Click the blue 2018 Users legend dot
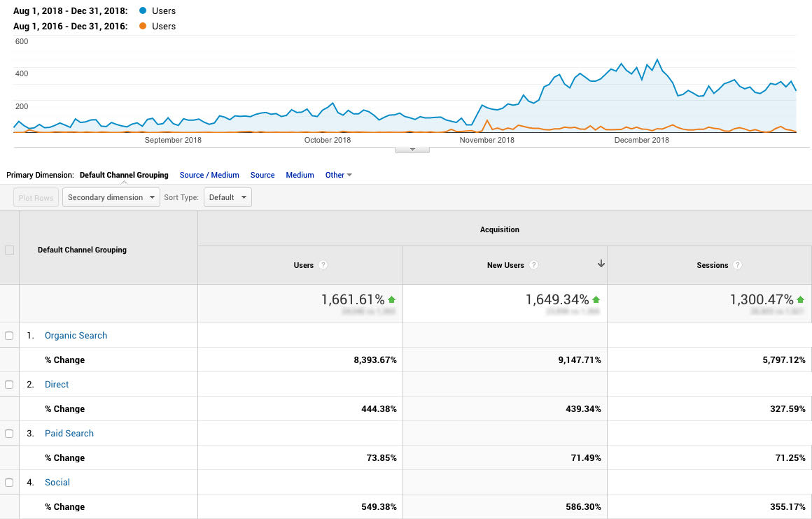This screenshot has width=812, height=519. [x=143, y=11]
